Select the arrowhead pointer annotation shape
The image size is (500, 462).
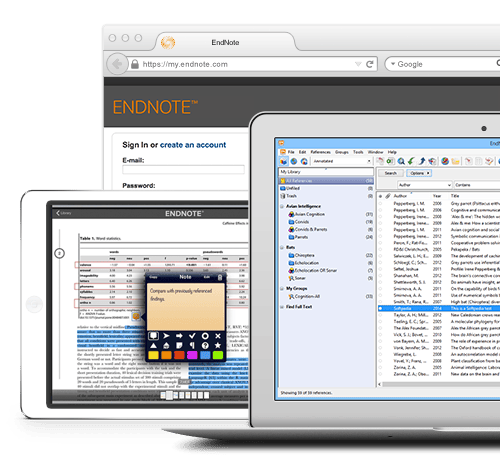point(166,336)
